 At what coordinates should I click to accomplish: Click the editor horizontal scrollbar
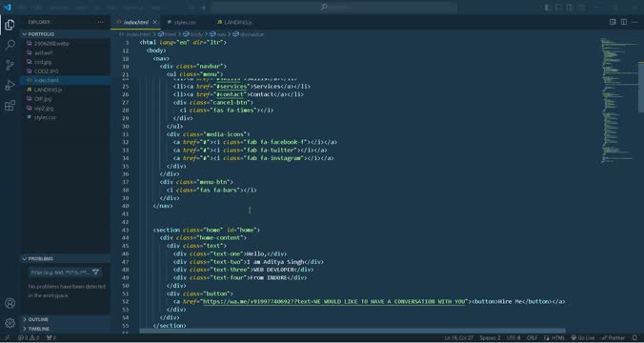(x=352, y=331)
